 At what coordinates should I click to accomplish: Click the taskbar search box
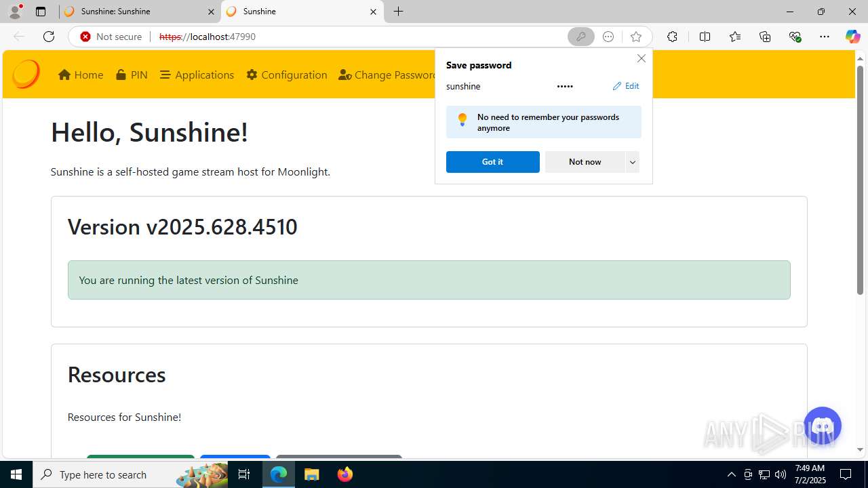click(x=130, y=474)
